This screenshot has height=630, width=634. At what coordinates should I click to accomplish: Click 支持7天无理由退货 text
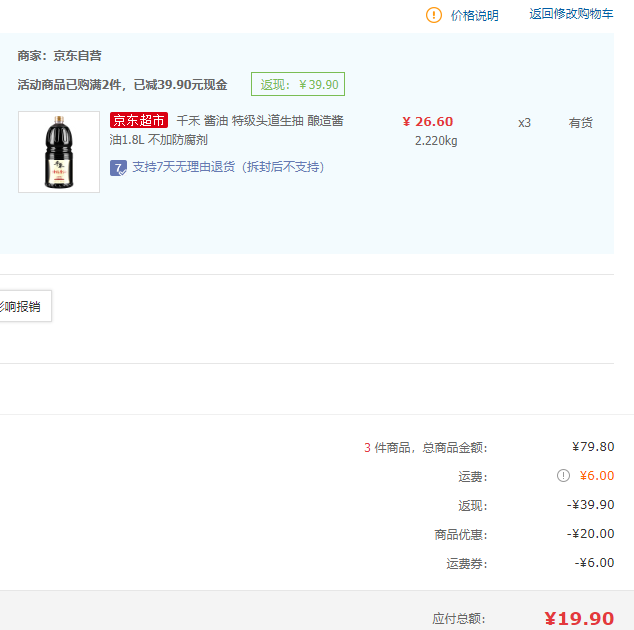228,167
